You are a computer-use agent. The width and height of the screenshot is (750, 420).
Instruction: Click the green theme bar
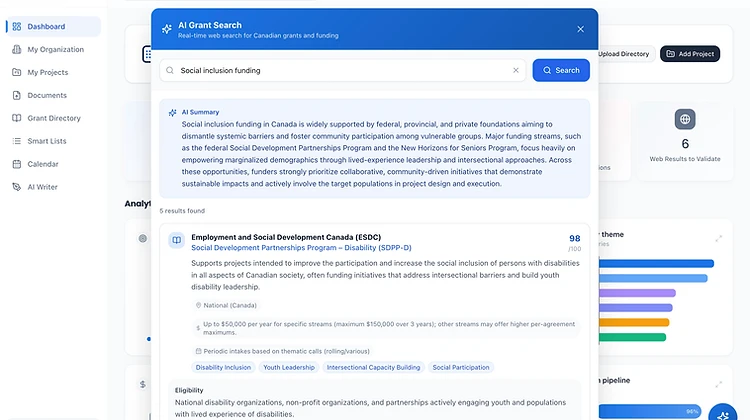(632, 337)
